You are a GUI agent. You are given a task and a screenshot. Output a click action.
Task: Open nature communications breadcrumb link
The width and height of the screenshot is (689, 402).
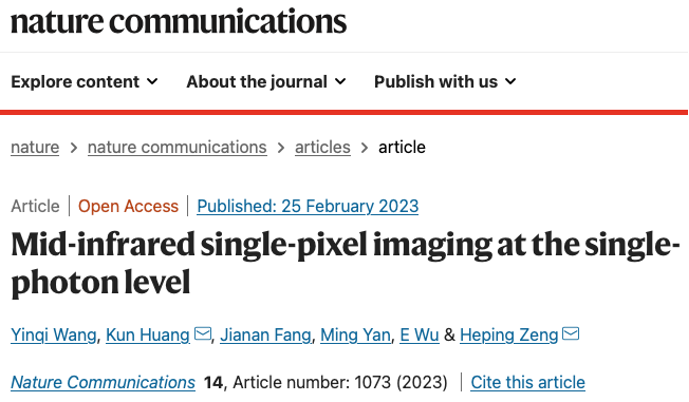click(x=177, y=147)
